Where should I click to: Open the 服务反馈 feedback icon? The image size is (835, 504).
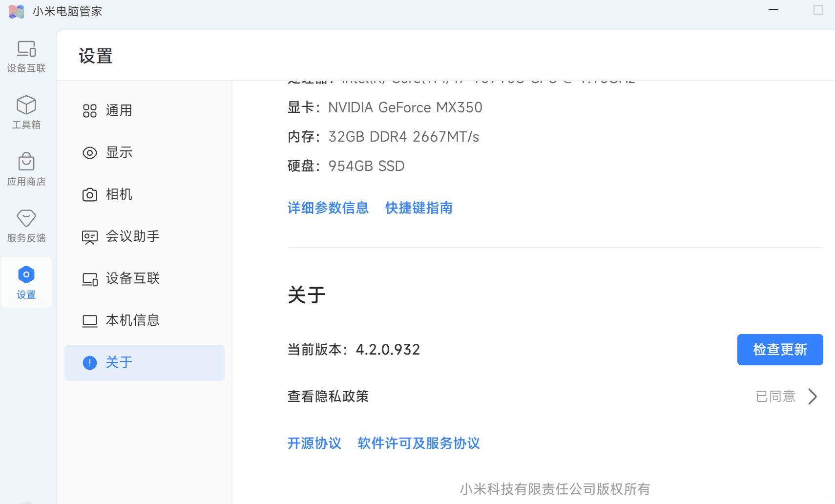point(26,219)
